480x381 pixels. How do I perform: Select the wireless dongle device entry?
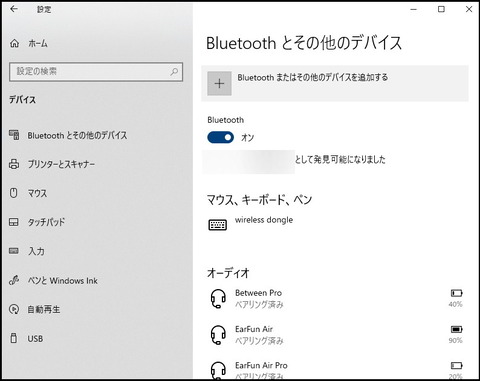(x=264, y=220)
